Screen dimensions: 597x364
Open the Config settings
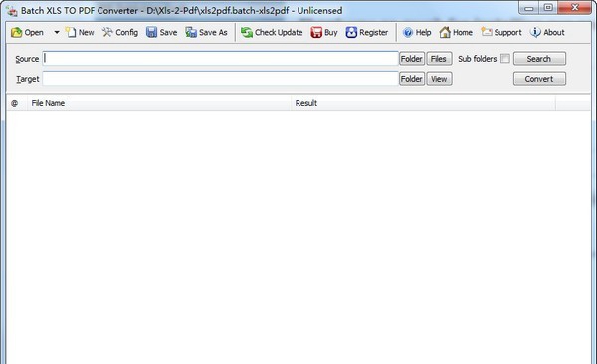tap(120, 33)
